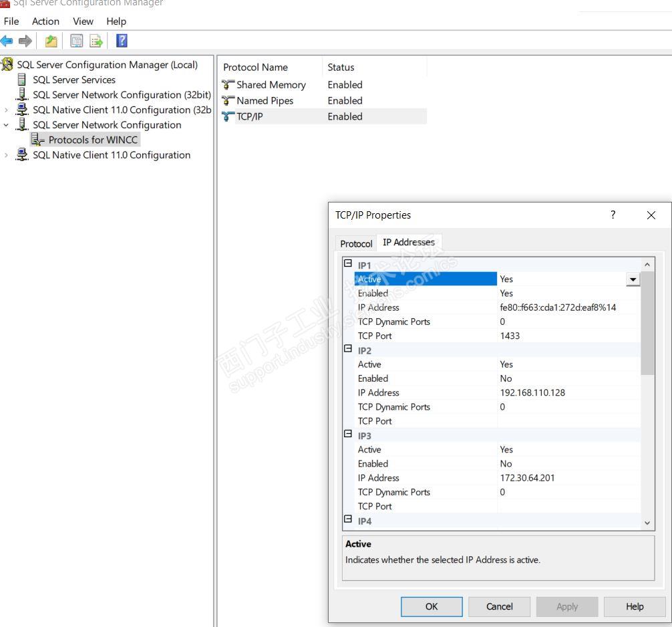Viewport: 672px width, 627px height.
Task: Click the IP3 empty TCP Port field
Action: tap(568, 506)
